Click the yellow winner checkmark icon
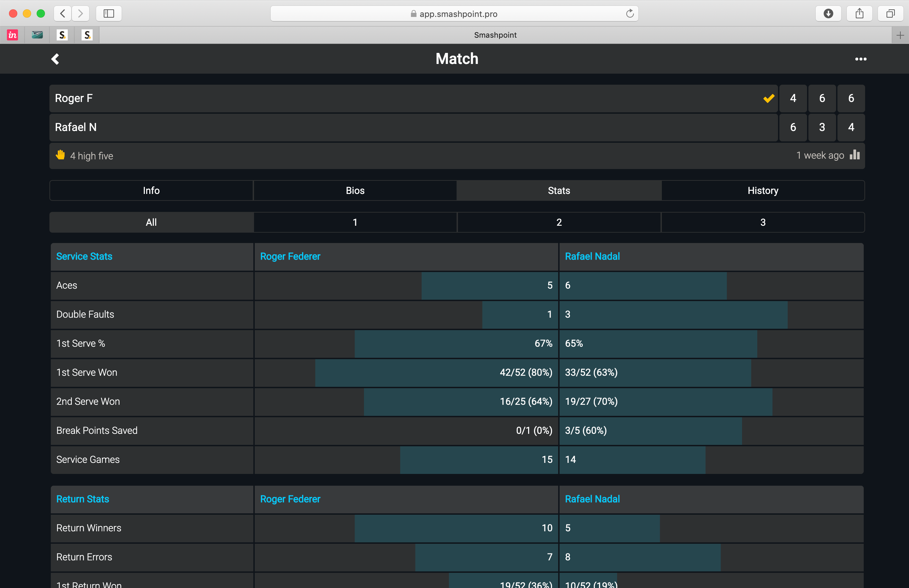The image size is (909, 588). click(769, 99)
